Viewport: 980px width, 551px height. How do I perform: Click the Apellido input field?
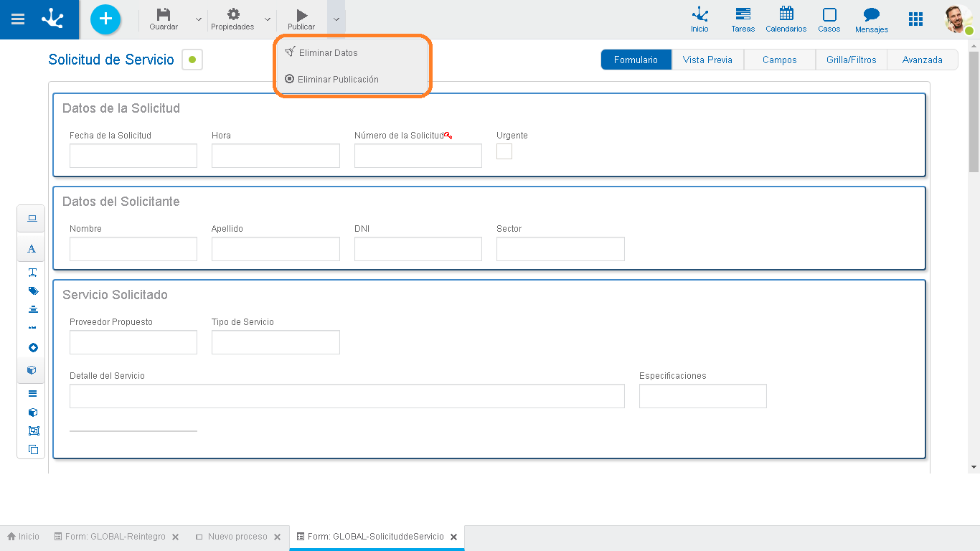click(275, 249)
